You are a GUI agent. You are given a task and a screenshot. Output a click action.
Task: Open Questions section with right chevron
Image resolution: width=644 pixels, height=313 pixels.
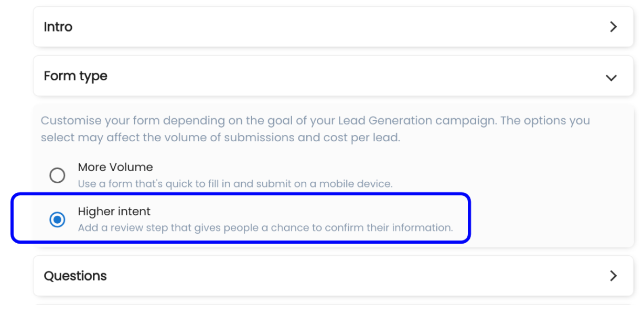pos(613,276)
